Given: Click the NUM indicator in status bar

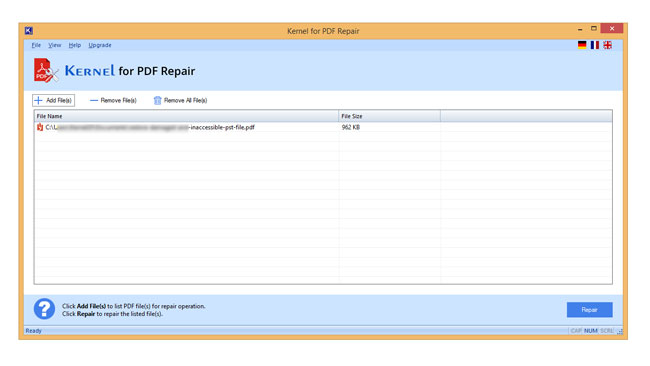Looking at the screenshot, I should tap(591, 331).
